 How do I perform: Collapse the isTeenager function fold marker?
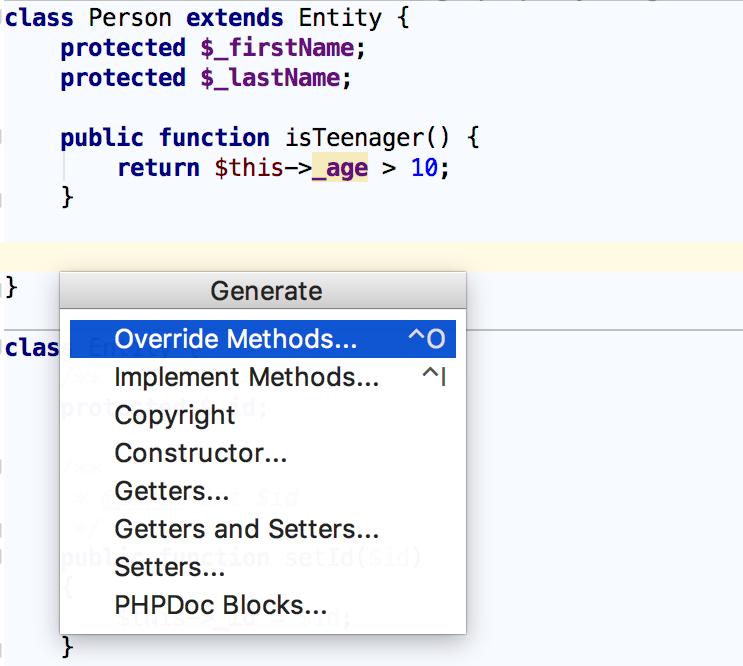[3, 138]
